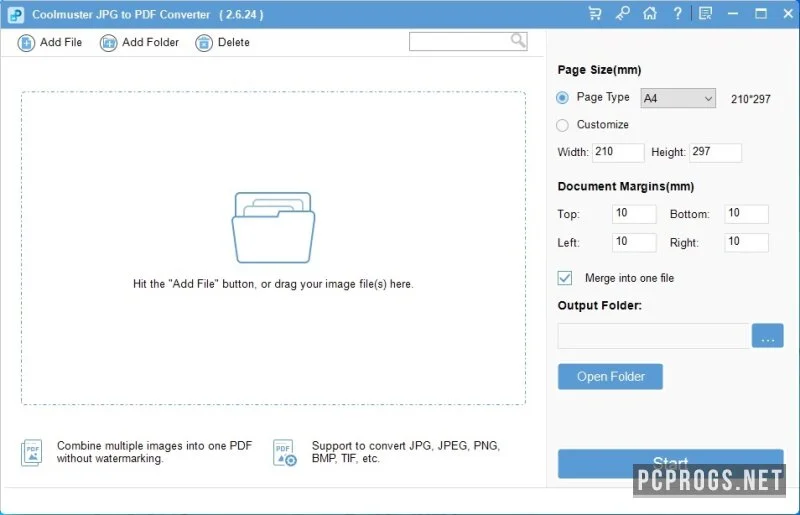Viewport: 800px width, 515px height.
Task: Click the Right margin field
Action: [746, 242]
